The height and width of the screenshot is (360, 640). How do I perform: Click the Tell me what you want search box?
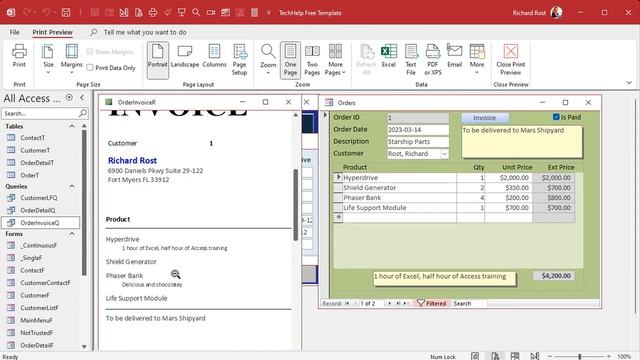[145, 32]
